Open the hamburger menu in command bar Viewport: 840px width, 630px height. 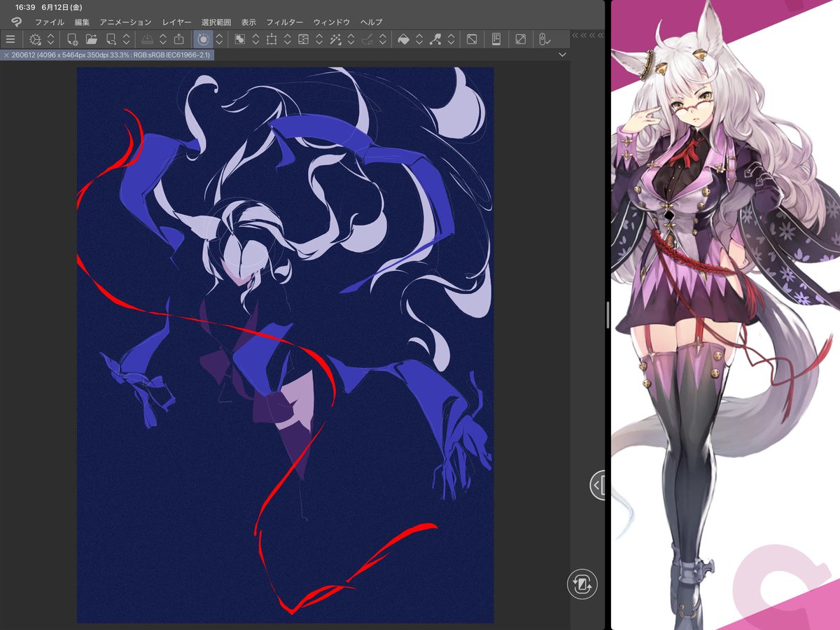pyautogui.click(x=10, y=39)
